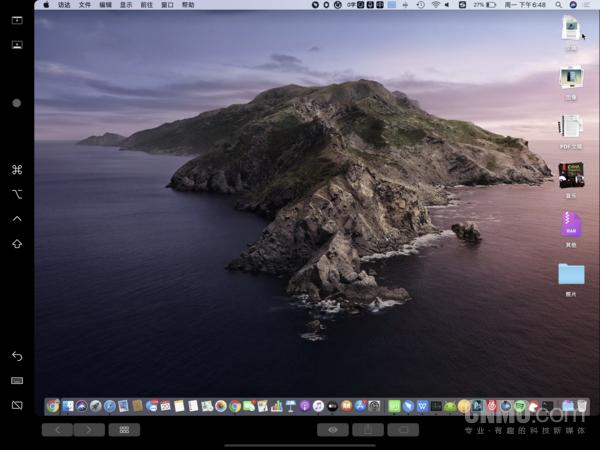
Task: Tap the Touch Bar tags button
Action: (403, 430)
